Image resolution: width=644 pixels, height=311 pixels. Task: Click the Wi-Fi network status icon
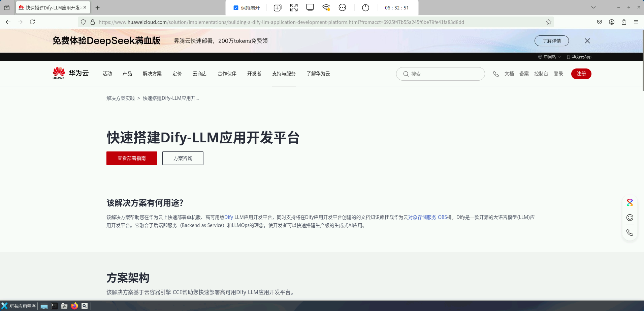coord(326,8)
